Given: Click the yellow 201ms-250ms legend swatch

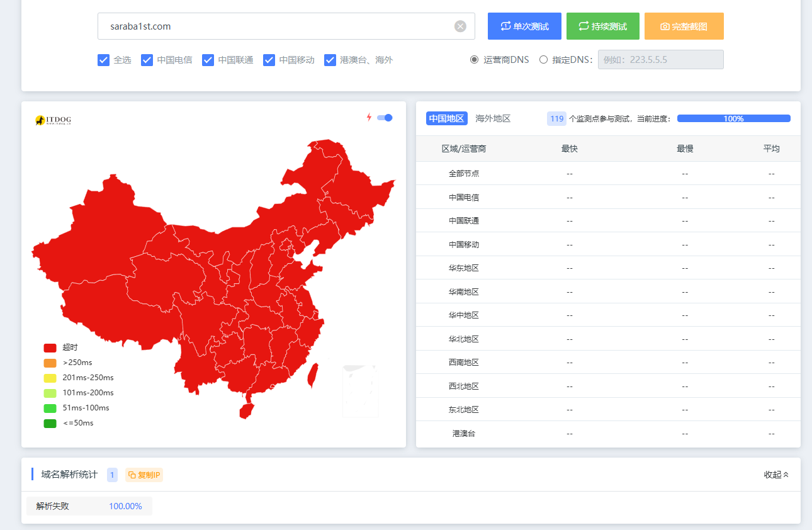Looking at the screenshot, I should (x=50, y=378).
